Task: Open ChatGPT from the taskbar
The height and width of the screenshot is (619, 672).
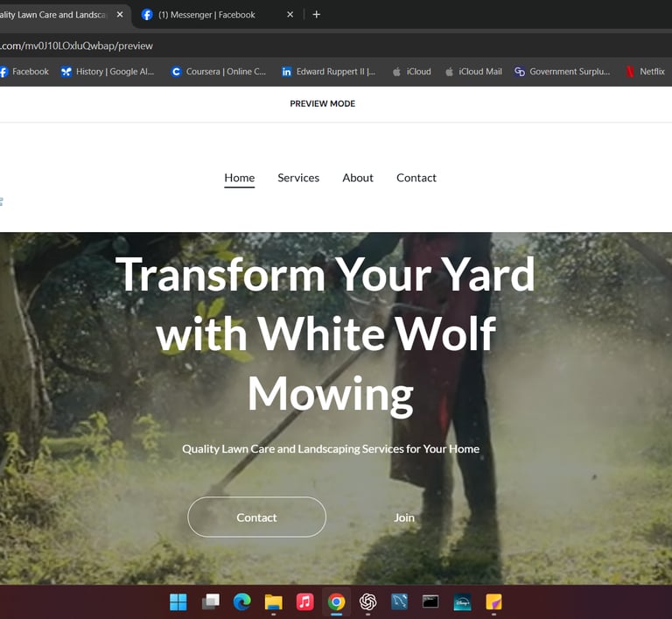Action: pyautogui.click(x=367, y=601)
